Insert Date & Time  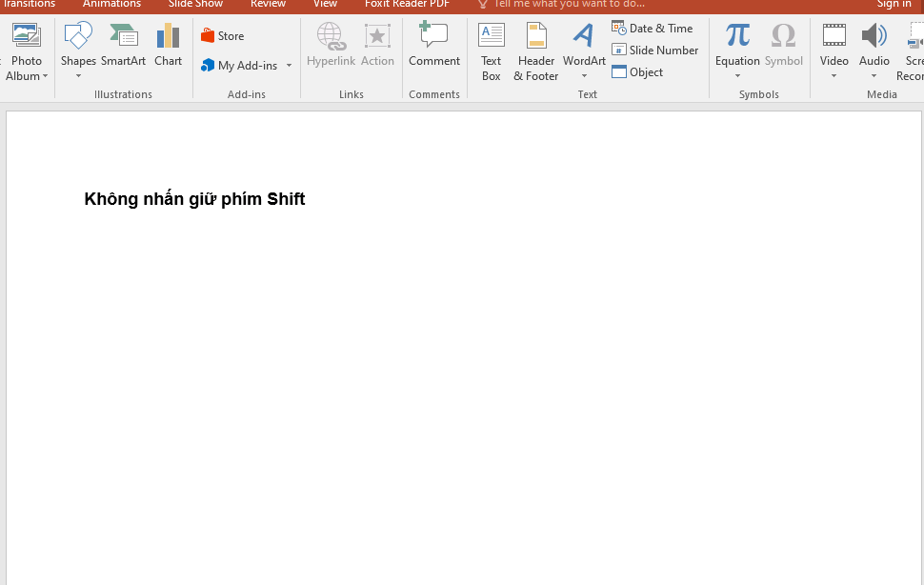[653, 29]
